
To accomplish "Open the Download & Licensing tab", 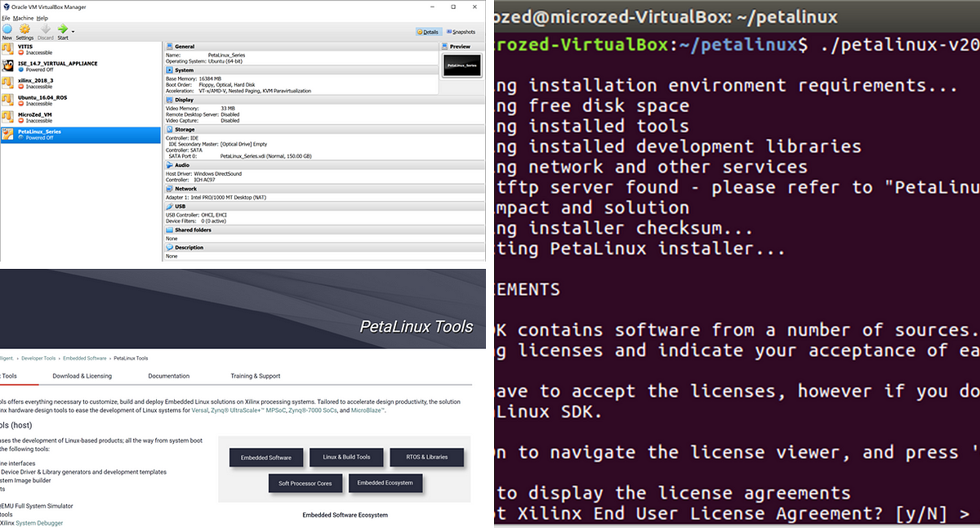I will click(x=82, y=376).
